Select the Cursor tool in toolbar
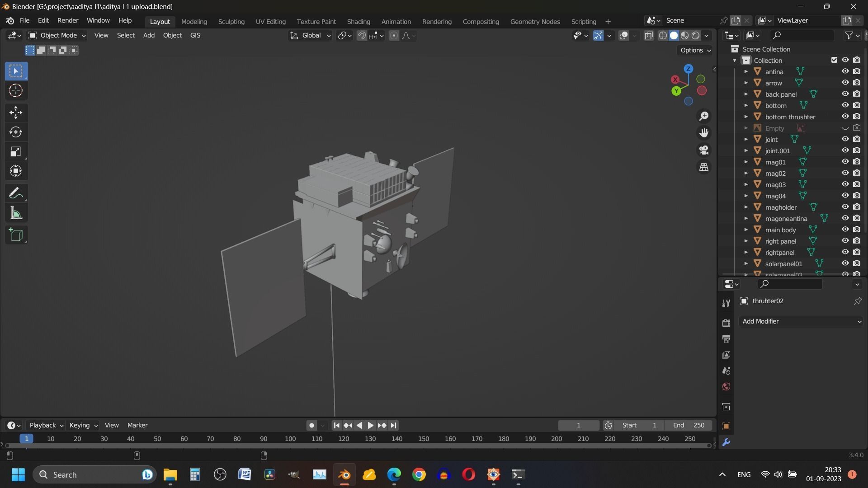This screenshot has width=868, height=488. (x=16, y=91)
